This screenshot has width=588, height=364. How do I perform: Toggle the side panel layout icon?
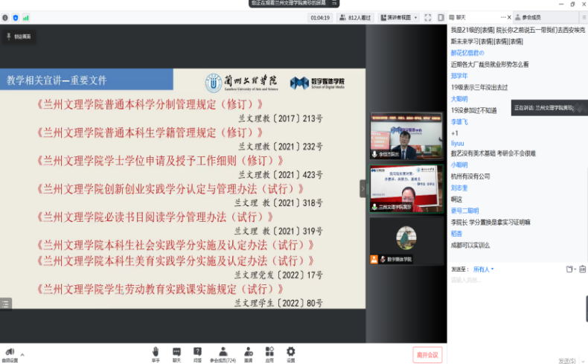coord(440,17)
